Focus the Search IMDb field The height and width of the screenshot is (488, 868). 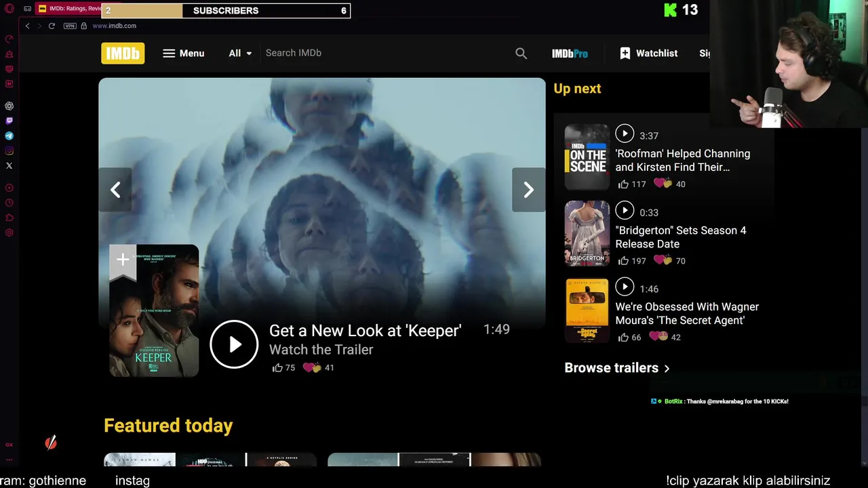[384, 53]
